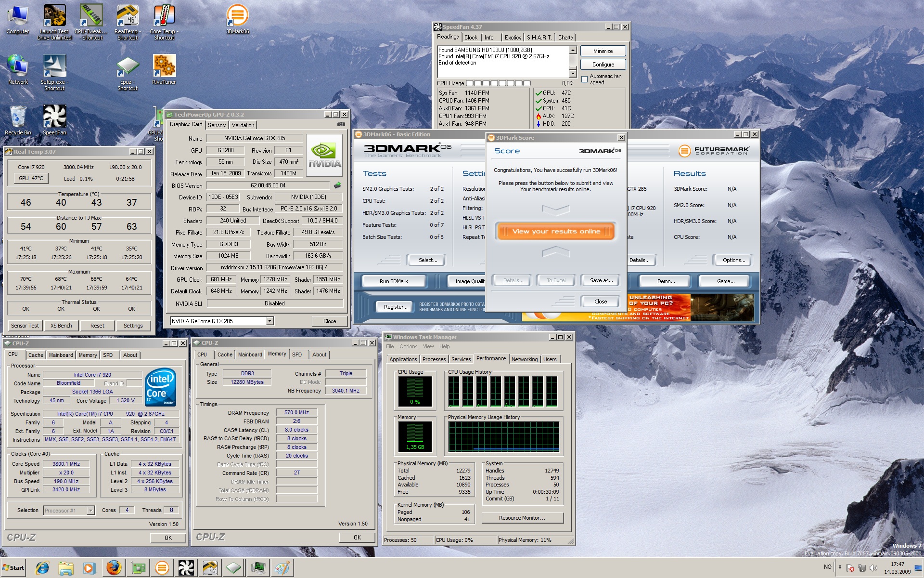
Task: Click View your results online button
Action: pyautogui.click(x=556, y=232)
